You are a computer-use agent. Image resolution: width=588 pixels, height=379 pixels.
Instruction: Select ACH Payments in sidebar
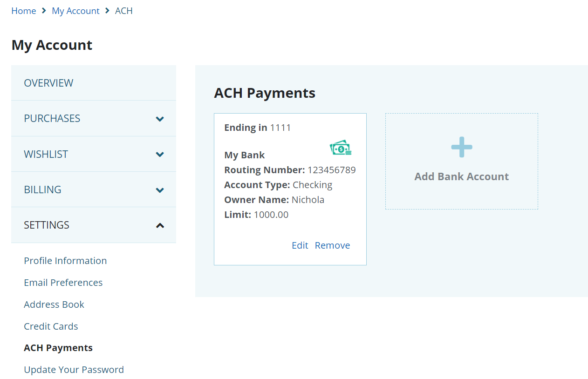(x=58, y=348)
